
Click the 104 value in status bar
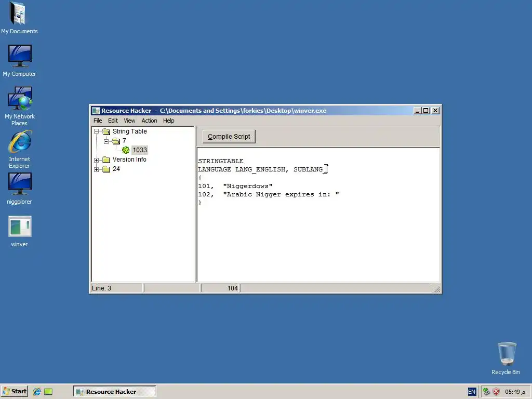pyautogui.click(x=232, y=288)
